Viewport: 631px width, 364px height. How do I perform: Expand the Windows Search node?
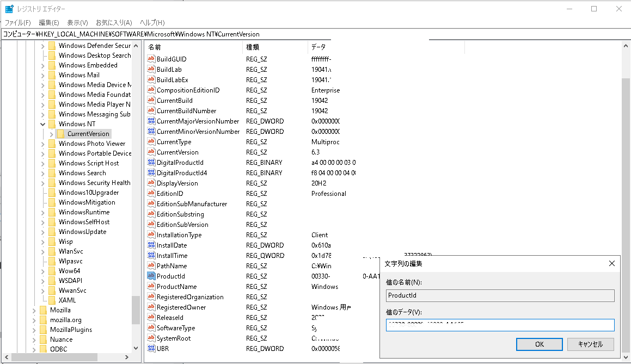click(x=42, y=173)
